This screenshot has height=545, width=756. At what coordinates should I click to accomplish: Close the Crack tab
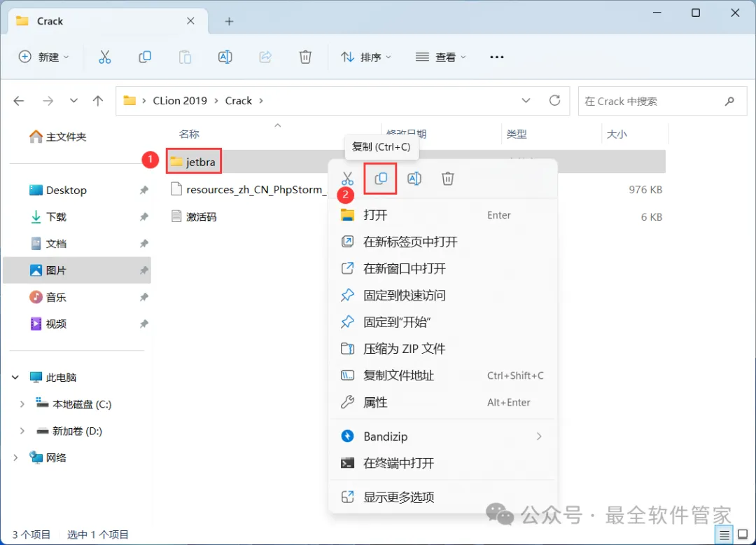click(x=190, y=21)
